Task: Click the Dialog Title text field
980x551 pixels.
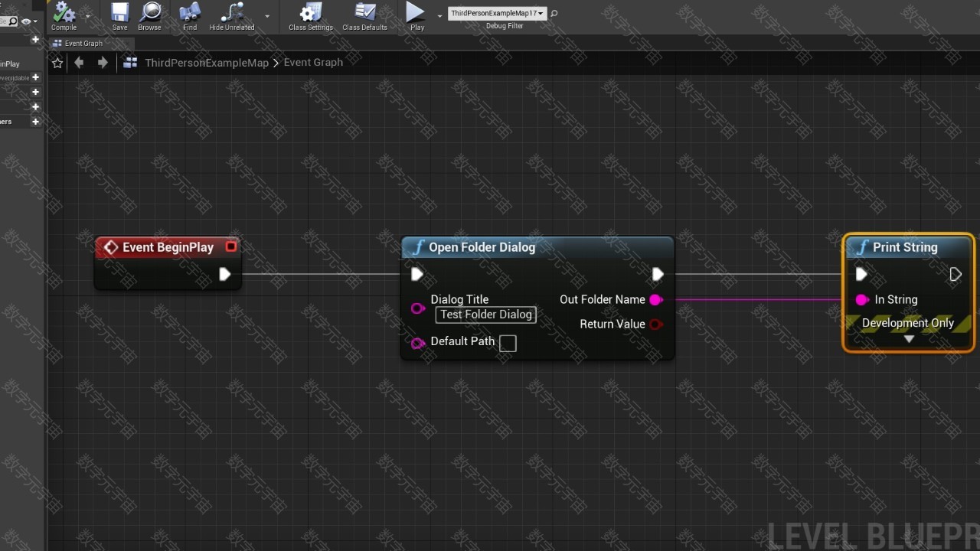Action: coord(485,315)
